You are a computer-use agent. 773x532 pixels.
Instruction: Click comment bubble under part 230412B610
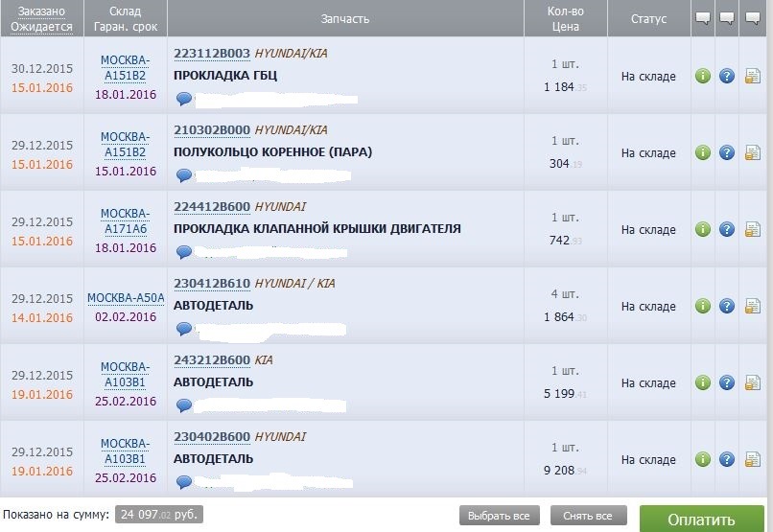point(184,329)
